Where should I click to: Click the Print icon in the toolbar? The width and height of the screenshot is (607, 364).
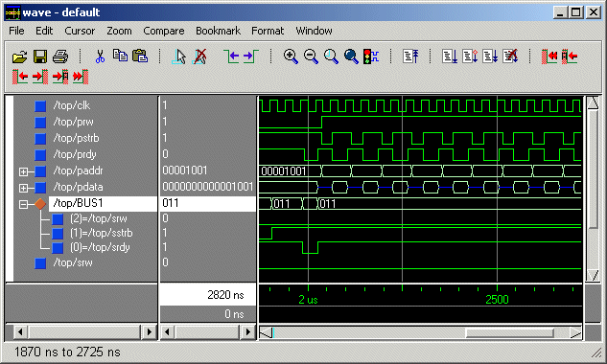tap(60, 57)
